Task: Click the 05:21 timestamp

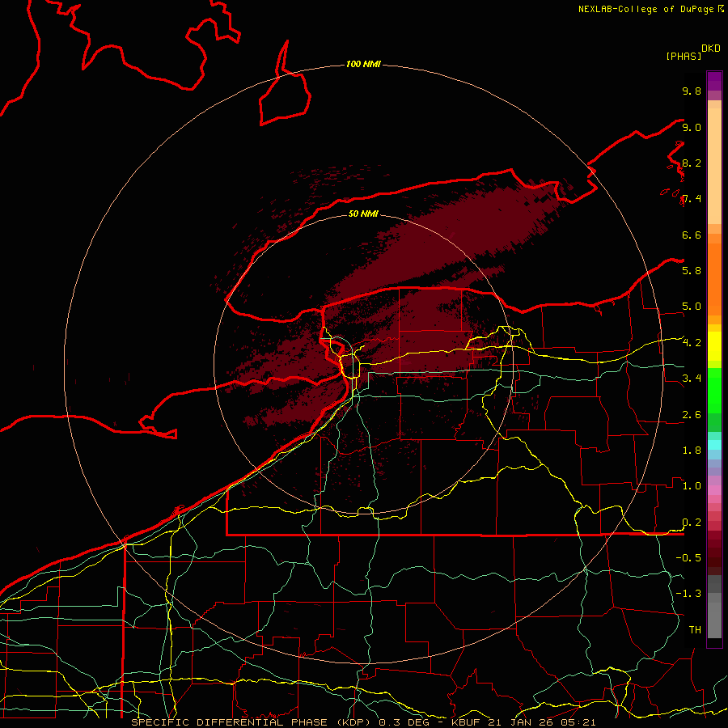Action: pyautogui.click(x=578, y=722)
